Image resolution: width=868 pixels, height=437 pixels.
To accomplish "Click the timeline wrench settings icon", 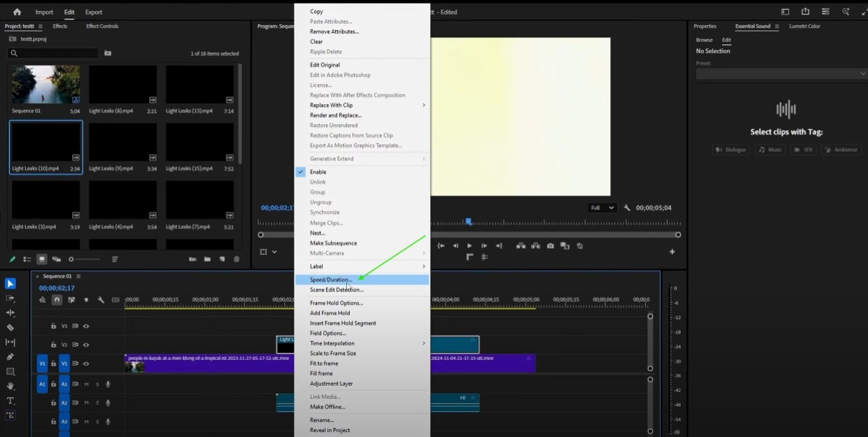I will click(101, 300).
